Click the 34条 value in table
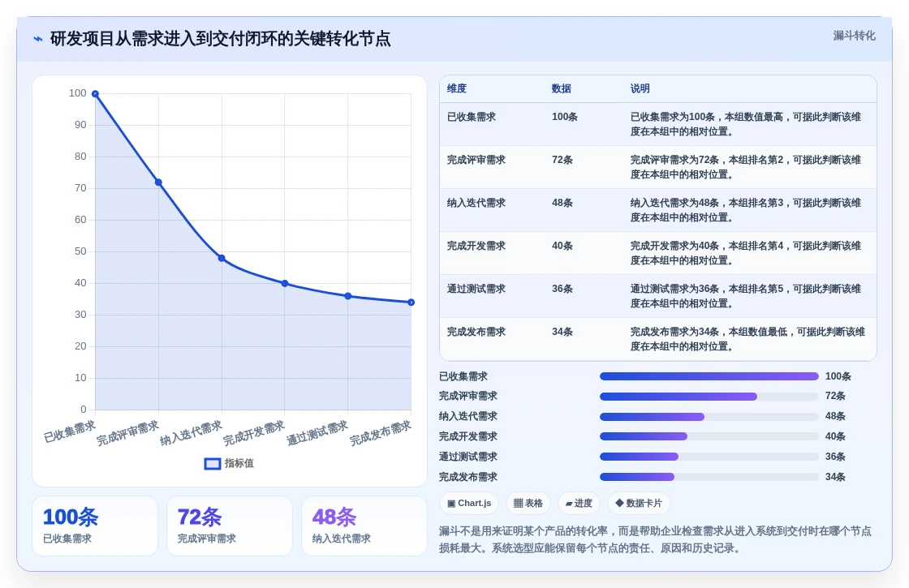The width and height of the screenshot is (909, 588). point(562,332)
